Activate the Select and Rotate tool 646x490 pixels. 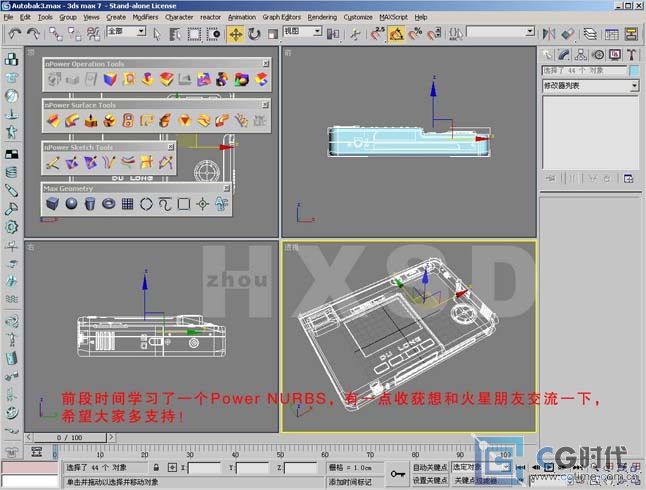pyautogui.click(x=254, y=34)
